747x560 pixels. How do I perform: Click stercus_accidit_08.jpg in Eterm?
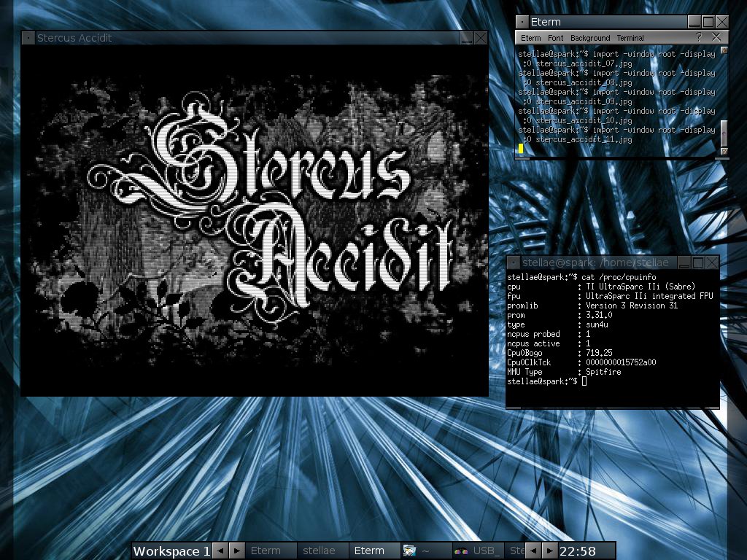pos(584,82)
